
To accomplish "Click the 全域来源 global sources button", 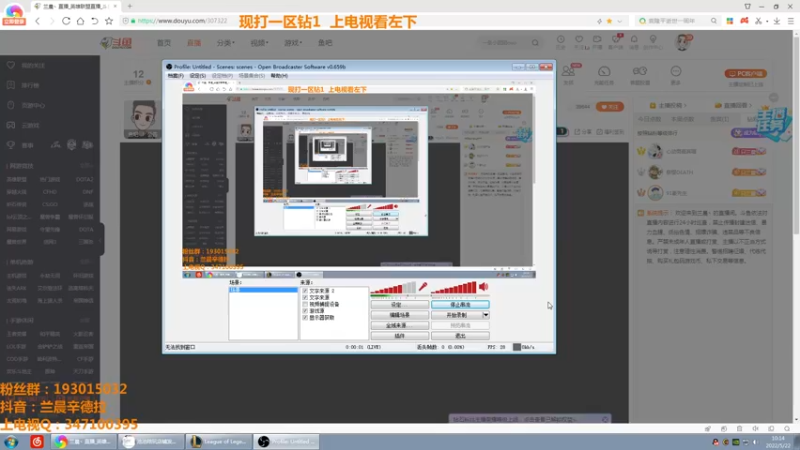I will click(399, 325).
